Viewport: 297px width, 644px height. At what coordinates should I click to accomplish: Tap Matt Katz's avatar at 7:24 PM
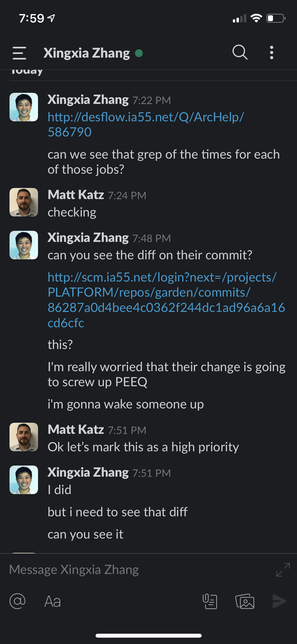pos(24,202)
